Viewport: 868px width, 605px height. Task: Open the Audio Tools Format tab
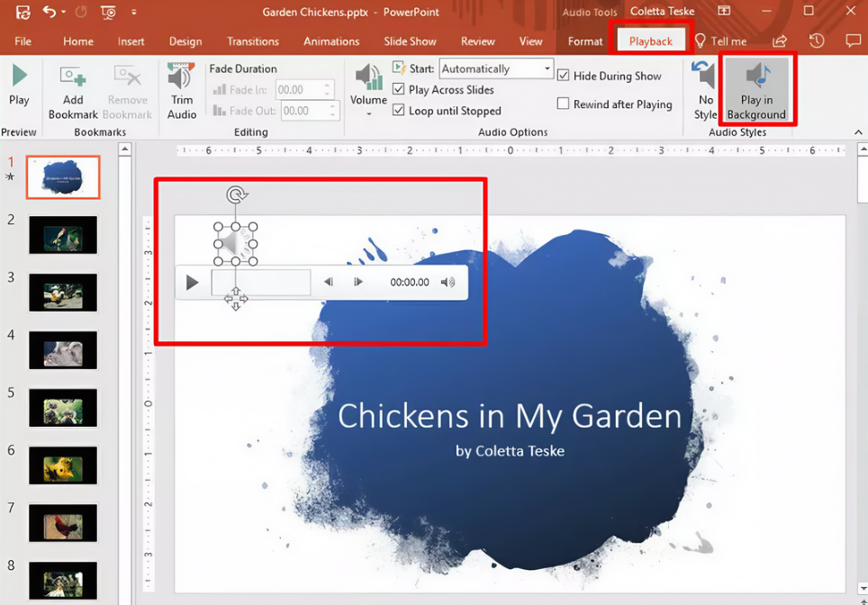(585, 41)
